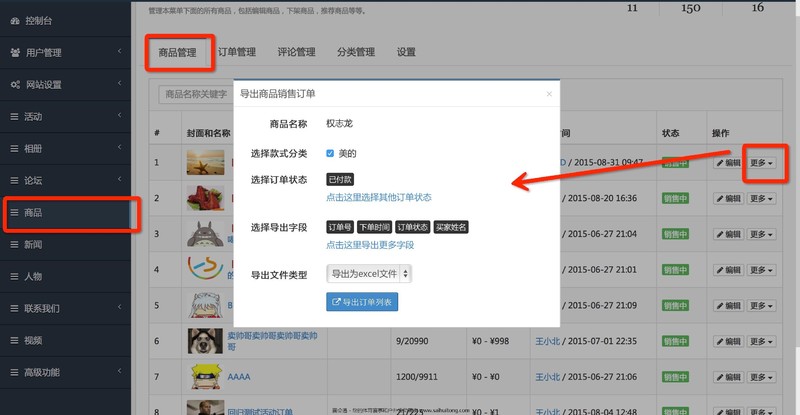Switch to the 订单管理 tab
800x415 pixels.
[x=237, y=52]
